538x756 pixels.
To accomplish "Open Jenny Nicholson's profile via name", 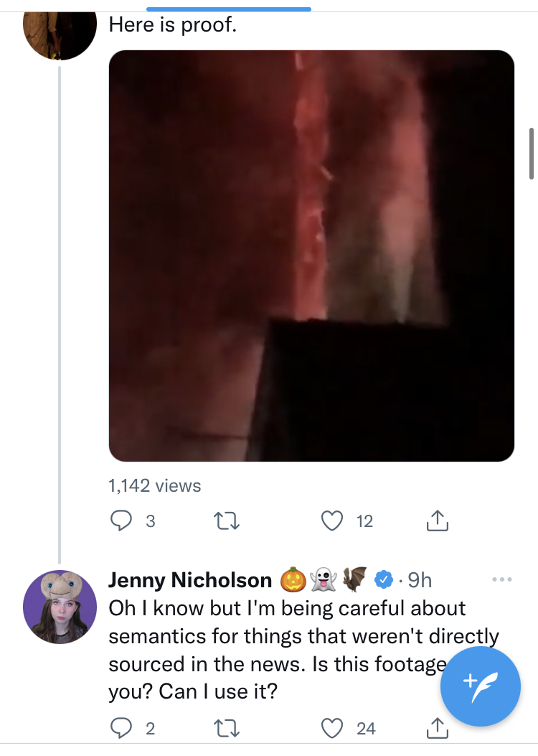I will 190,580.
